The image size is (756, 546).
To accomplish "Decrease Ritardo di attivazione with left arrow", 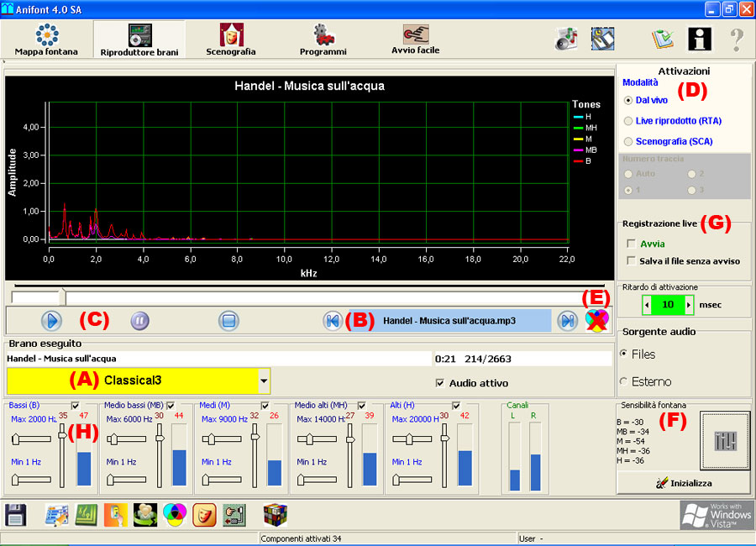I will pyautogui.click(x=647, y=305).
